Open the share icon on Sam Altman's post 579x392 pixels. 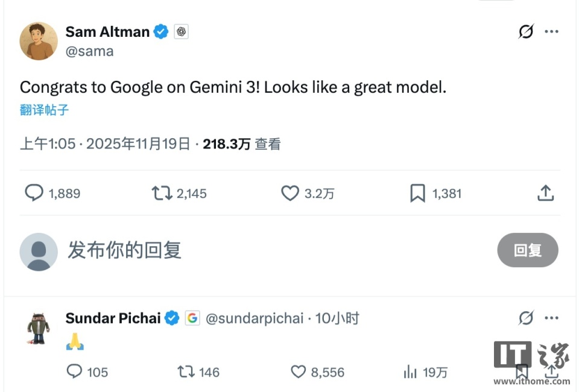point(545,193)
